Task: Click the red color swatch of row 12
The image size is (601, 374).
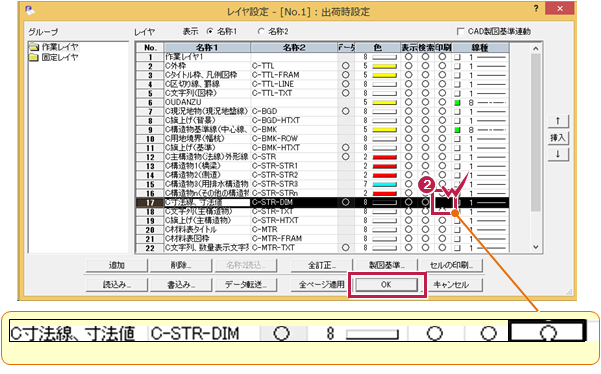Action: (x=384, y=157)
